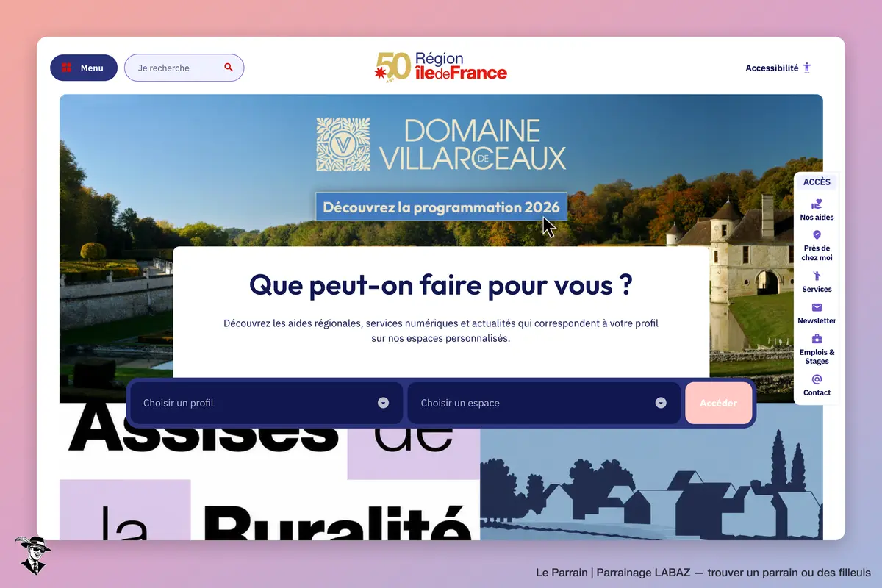882x588 pixels.
Task: Click the pink Accéder button
Action: (718, 403)
